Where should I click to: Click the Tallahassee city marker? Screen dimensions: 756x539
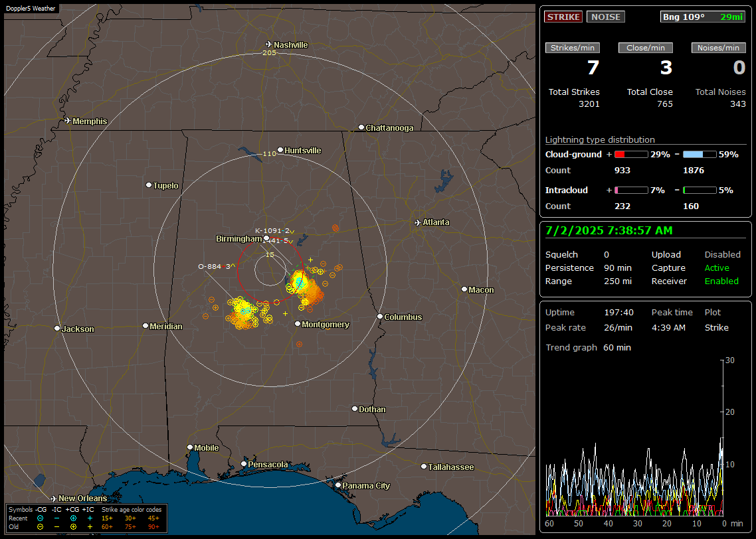[424, 466]
